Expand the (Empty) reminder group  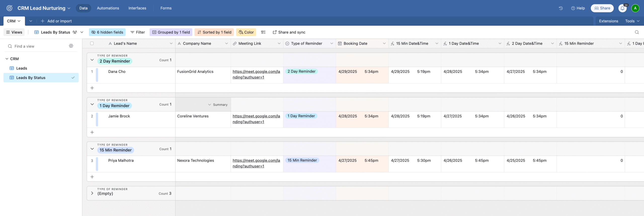click(92, 193)
